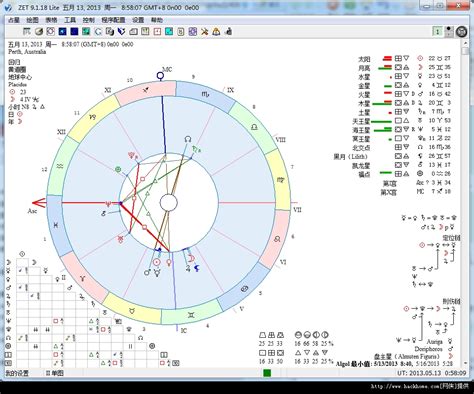
Task: Open the 占星 menu
Action: point(14,20)
